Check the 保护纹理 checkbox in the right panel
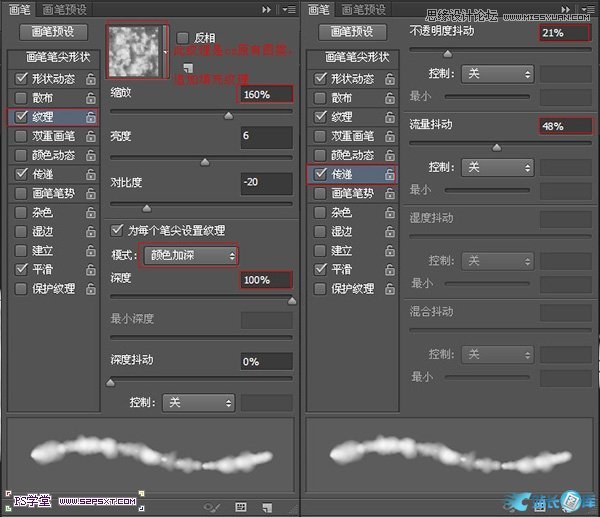 tap(320, 289)
